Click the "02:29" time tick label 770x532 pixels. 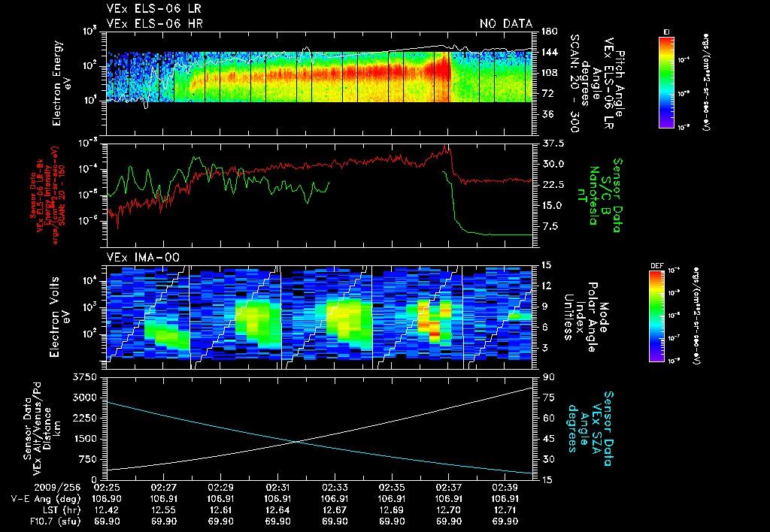click(x=220, y=488)
